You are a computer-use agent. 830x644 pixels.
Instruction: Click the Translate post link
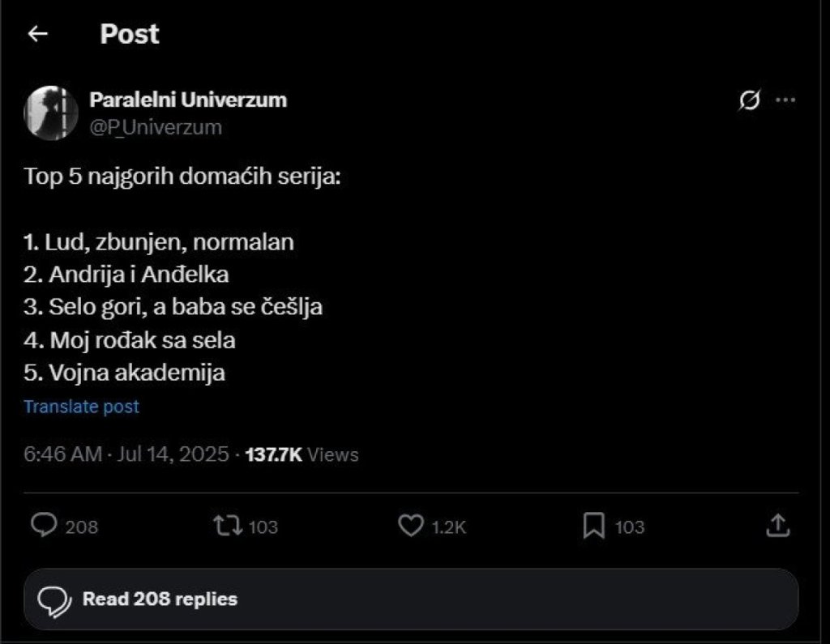pos(81,407)
